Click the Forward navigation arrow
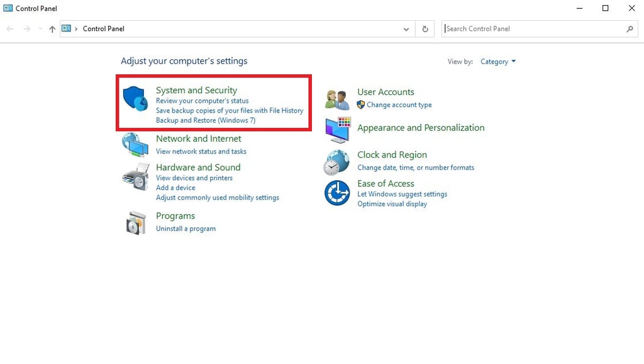The height and width of the screenshot is (364, 644). [26, 29]
